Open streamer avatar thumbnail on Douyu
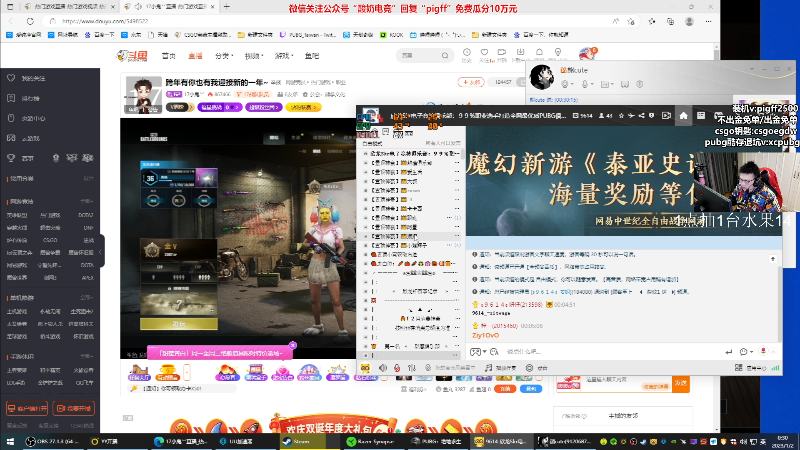This screenshot has width=800, height=450. coord(143,95)
